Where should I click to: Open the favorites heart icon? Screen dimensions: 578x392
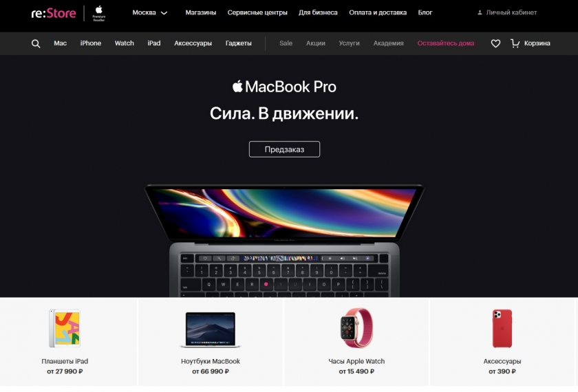click(495, 43)
